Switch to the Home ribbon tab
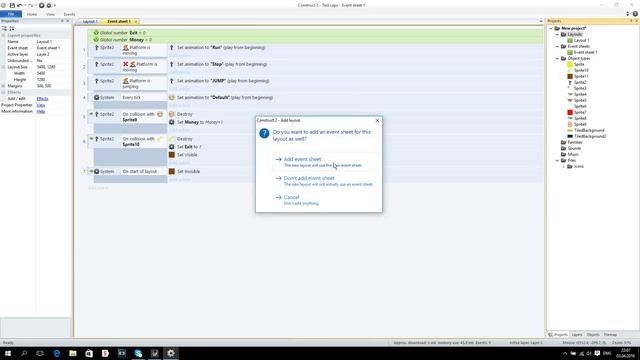The height and width of the screenshot is (360, 640). point(32,14)
